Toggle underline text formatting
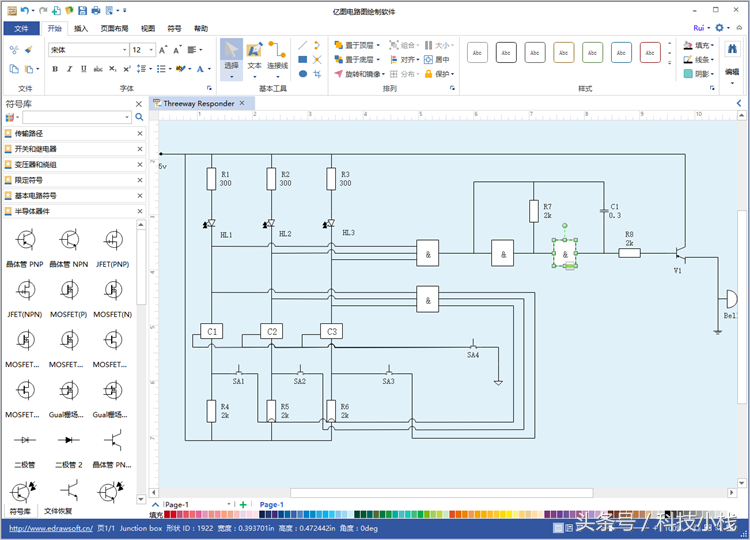The image size is (750, 540). [x=84, y=69]
